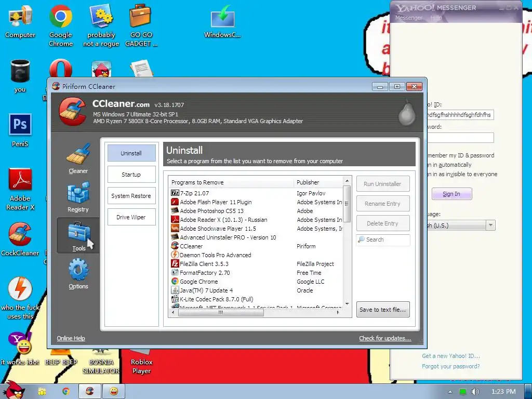Click the vertical scrollbar down arrow in program list

347,303
